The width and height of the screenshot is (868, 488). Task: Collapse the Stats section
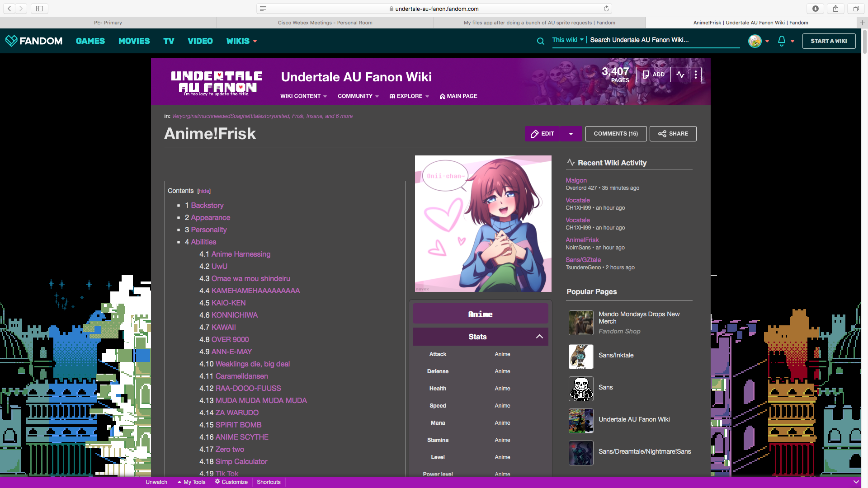(539, 337)
